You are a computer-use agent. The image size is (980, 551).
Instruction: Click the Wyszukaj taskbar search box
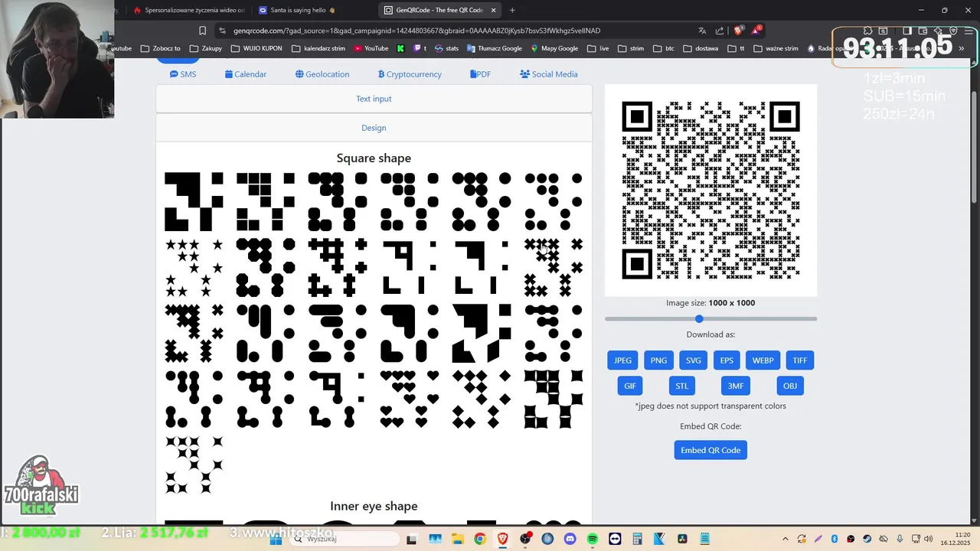point(345,539)
